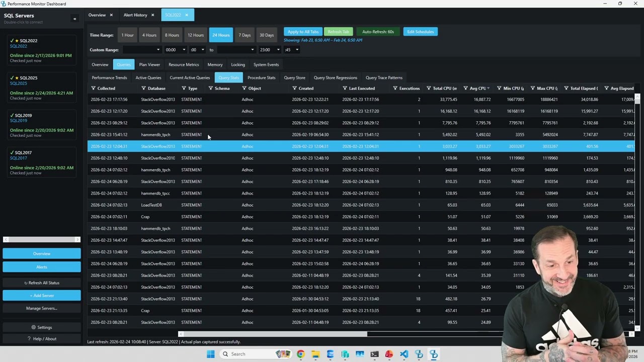This screenshot has height=362, width=644.
Task: Select 7 Days time range
Action: pos(245,35)
